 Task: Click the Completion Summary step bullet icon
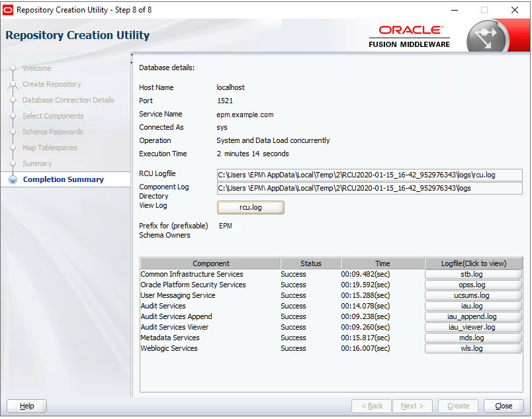tap(13, 179)
